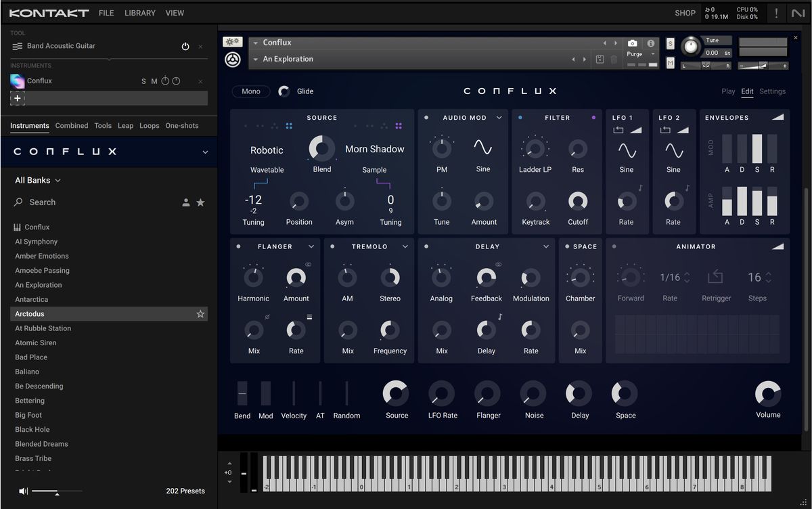
Task: Open the instrument info panel via the i icon
Action: tap(650, 43)
